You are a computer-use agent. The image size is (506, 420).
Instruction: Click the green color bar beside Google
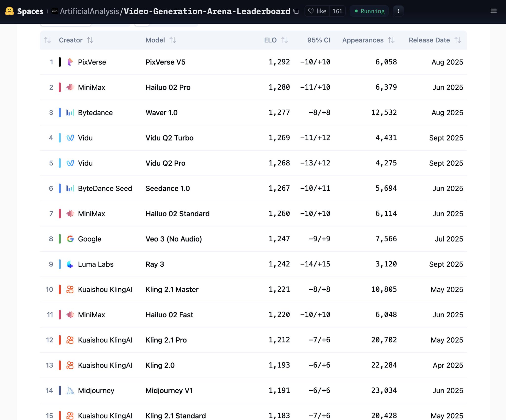coord(60,239)
